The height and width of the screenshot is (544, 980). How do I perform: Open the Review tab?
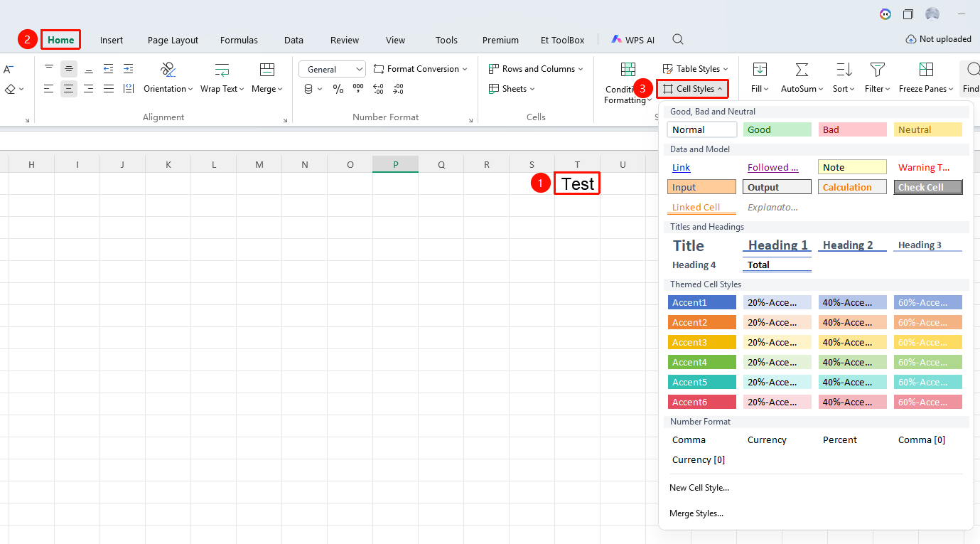click(345, 40)
